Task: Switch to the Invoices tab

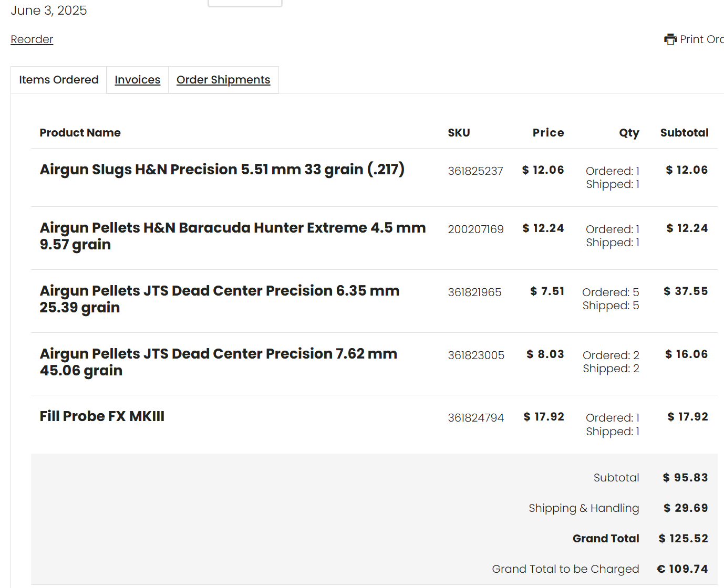Action: 138,80
